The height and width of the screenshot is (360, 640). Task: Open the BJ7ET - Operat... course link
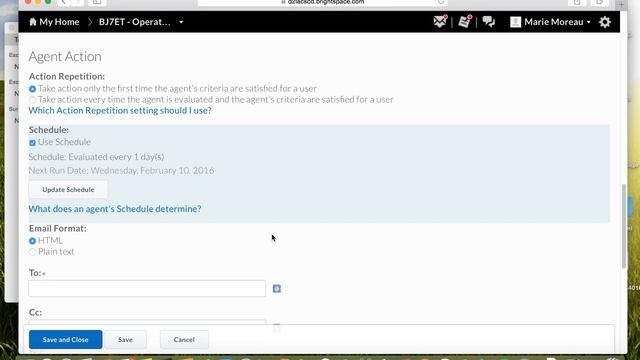[x=135, y=22]
